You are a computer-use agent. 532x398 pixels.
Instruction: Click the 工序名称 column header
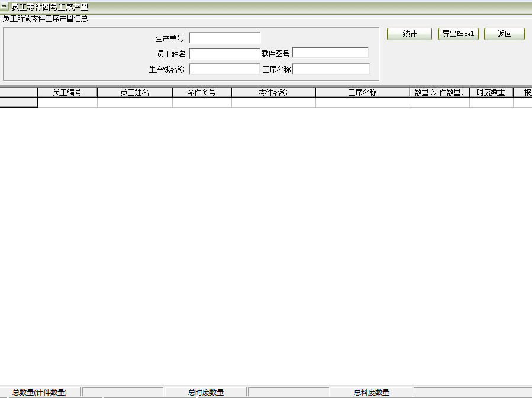coord(362,92)
